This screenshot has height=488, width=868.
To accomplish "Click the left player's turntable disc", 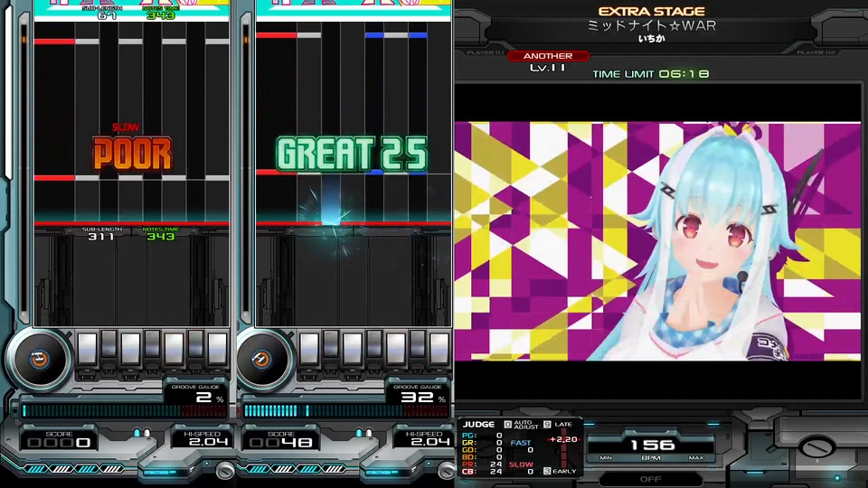I will [39, 360].
